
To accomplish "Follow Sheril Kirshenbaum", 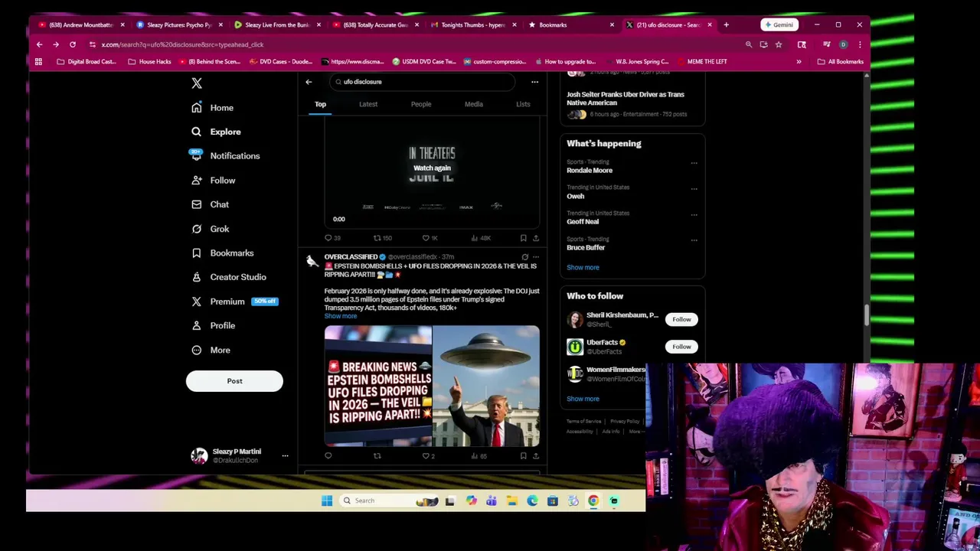I will tap(681, 319).
